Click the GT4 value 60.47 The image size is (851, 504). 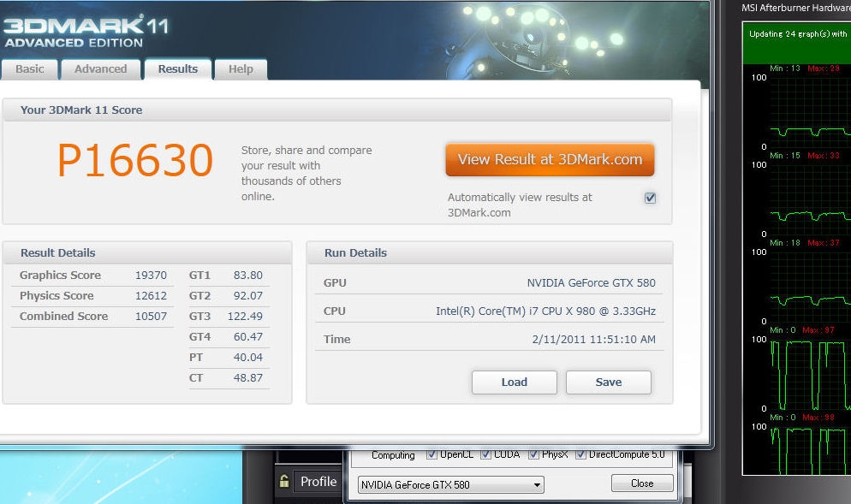(x=247, y=337)
